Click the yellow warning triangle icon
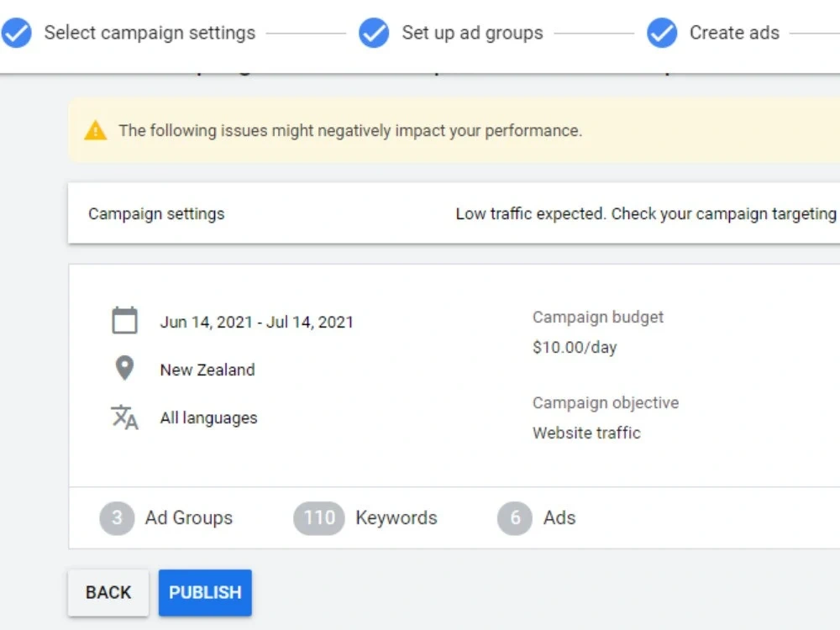The width and height of the screenshot is (840, 630). pyautogui.click(x=96, y=130)
